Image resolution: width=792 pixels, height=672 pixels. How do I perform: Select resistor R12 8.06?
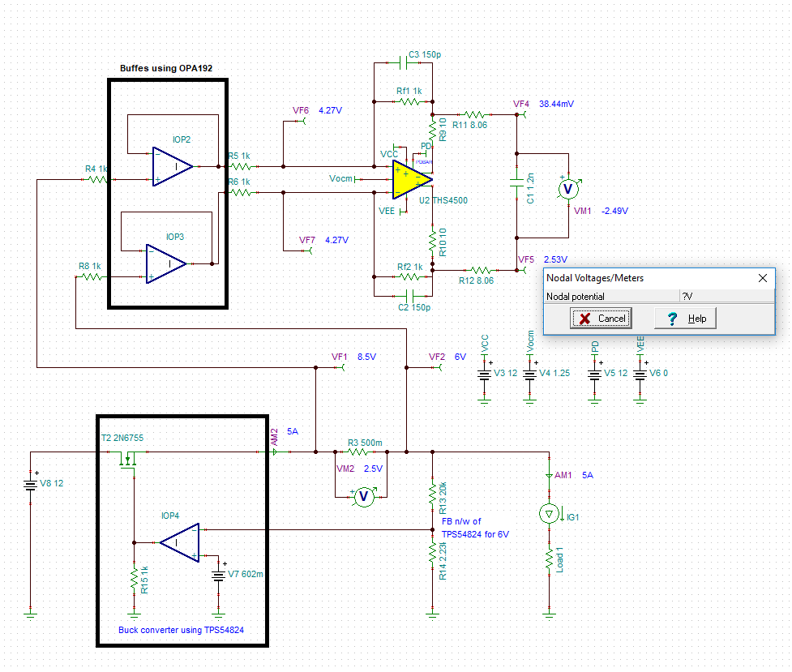[481, 270]
